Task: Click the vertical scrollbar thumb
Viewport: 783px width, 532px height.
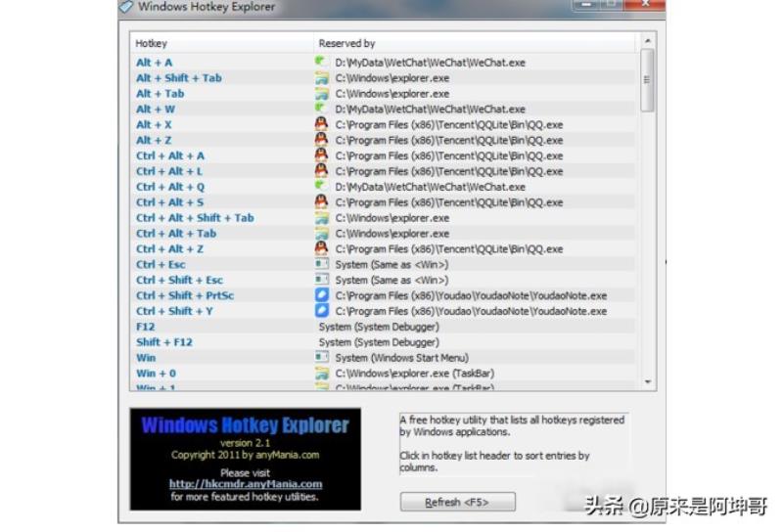Action: [647, 80]
